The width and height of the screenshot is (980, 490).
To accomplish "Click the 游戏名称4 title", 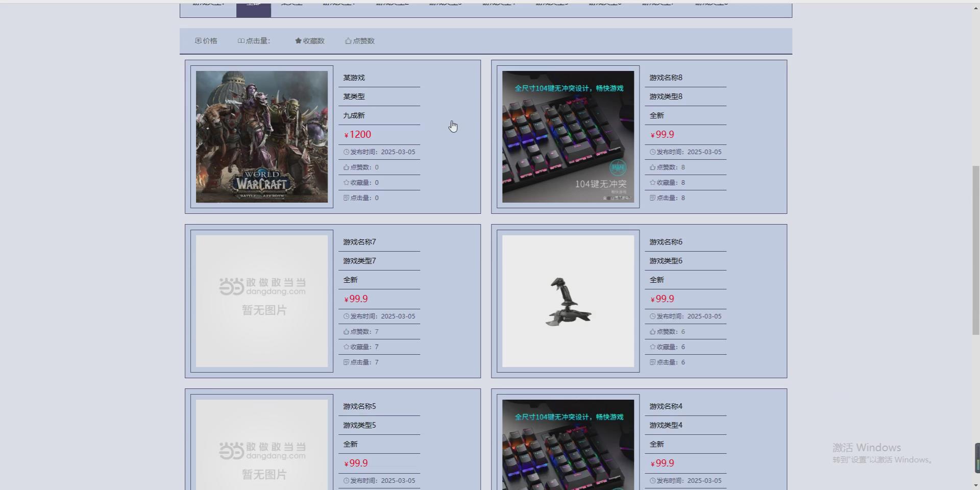I will click(666, 406).
